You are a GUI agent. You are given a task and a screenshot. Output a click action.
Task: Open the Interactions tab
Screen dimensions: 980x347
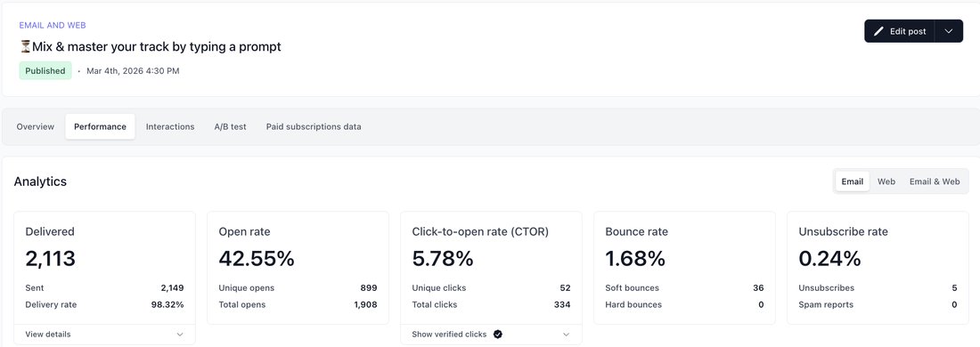click(170, 126)
